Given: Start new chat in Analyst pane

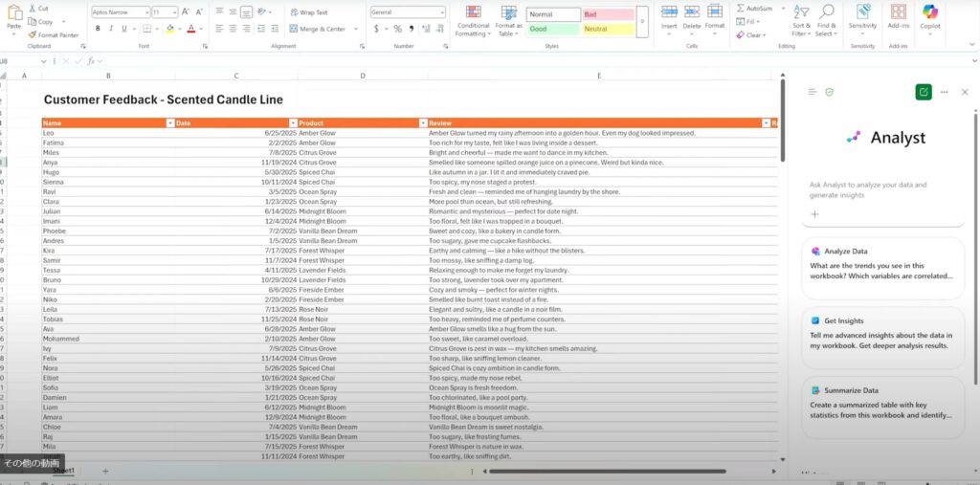Looking at the screenshot, I should click(x=924, y=92).
